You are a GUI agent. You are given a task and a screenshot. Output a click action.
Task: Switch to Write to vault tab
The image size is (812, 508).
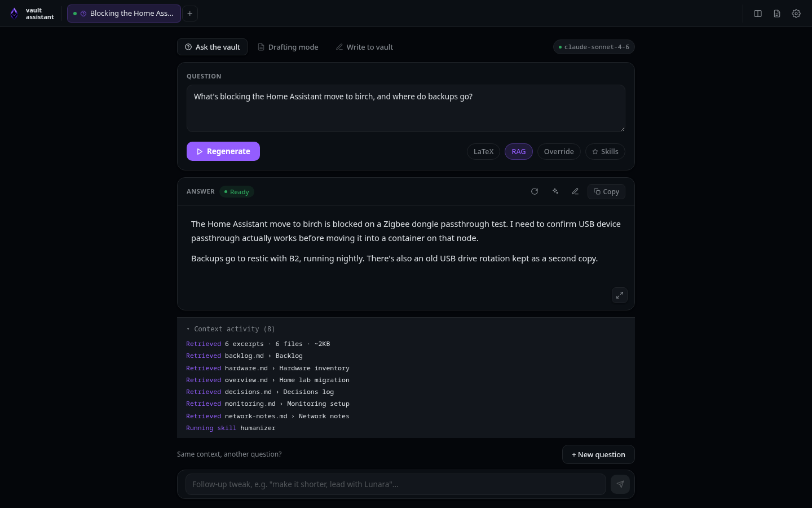(x=365, y=47)
